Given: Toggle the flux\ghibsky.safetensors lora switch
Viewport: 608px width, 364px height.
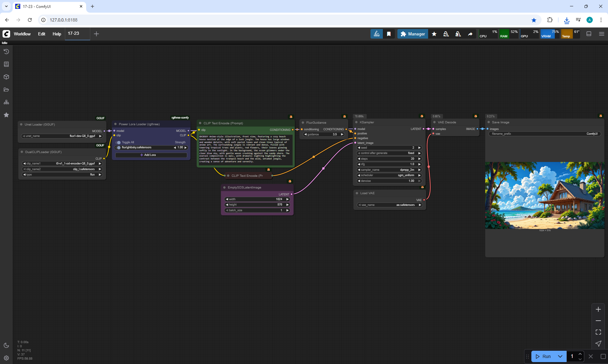Looking at the screenshot, I should (119, 148).
